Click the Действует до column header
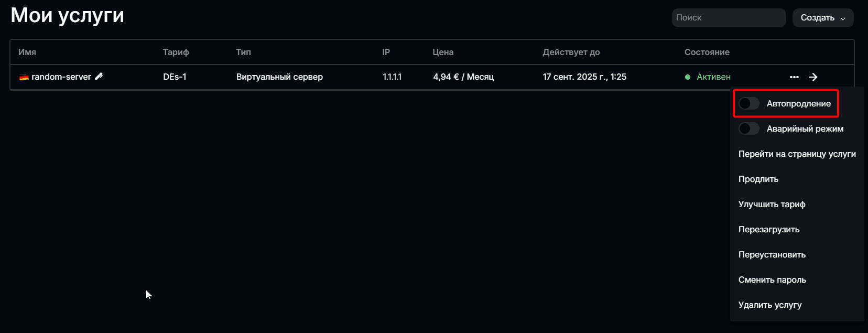 coord(571,52)
